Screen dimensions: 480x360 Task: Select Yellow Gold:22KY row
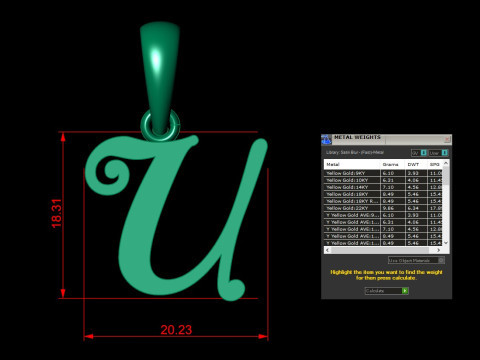383,208
